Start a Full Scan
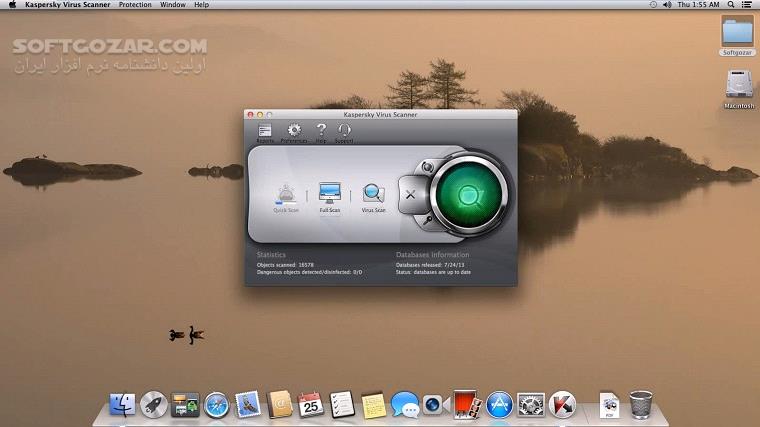Image resolution: width=760 pixels, height=427 pixels. pos(330,198)
